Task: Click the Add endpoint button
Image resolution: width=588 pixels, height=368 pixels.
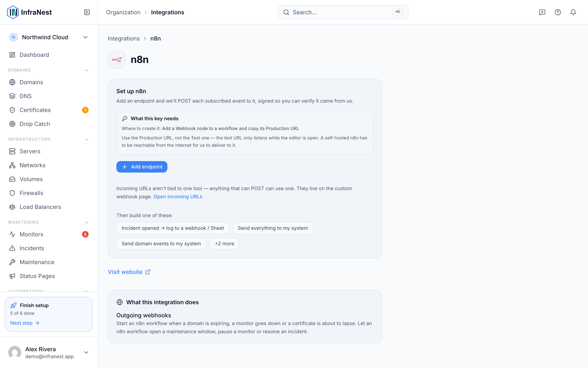Action: 142,167
